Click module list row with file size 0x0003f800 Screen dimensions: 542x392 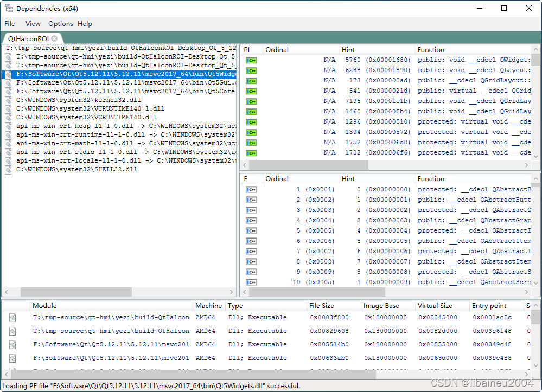(266, 317)
